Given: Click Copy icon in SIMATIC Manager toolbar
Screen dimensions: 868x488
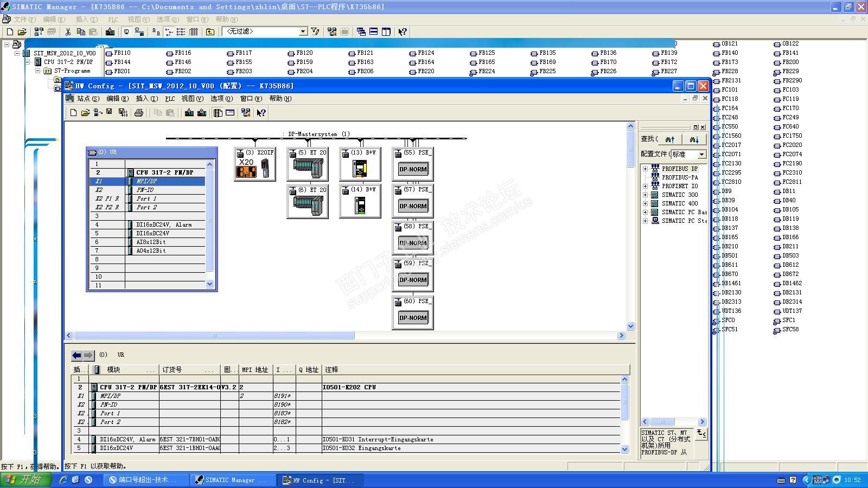Looking at the screenshot, I should pos(81,32).
